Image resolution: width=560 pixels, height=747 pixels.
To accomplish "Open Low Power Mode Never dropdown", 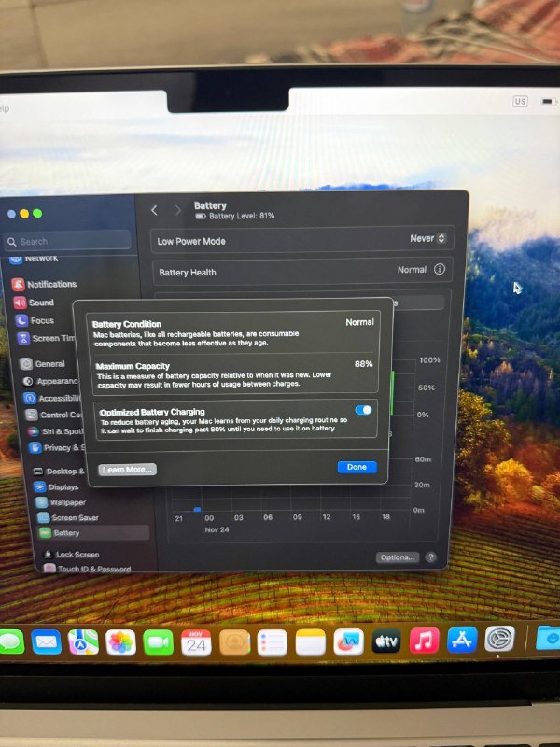I will [427, 238].
